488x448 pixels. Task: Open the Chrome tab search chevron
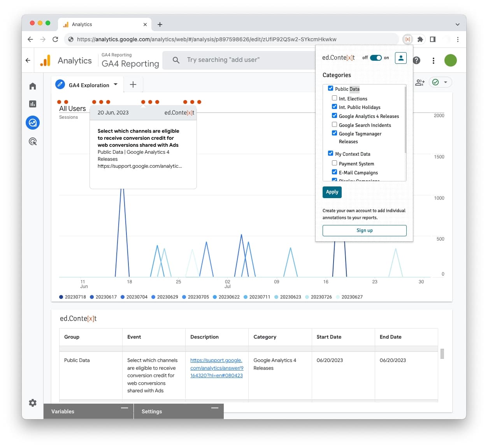tap(457, 25)
